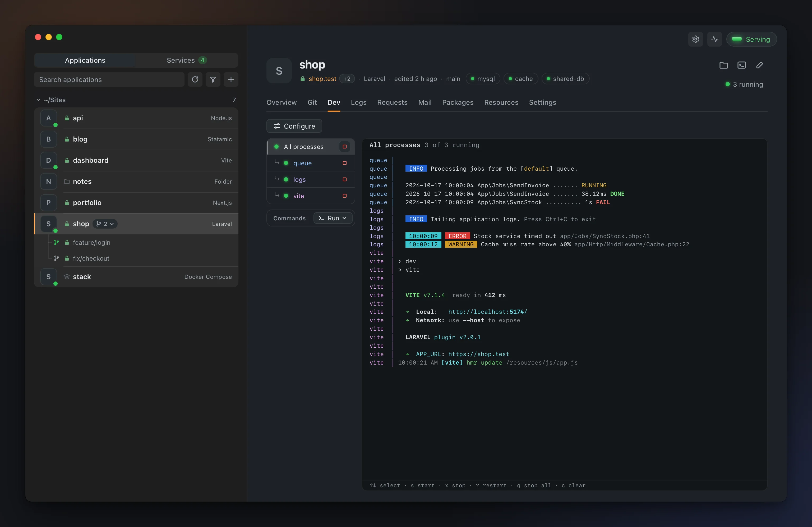Click the blog app avatar B
Screen dimensions: 812x527
click(x=48, y=139)
